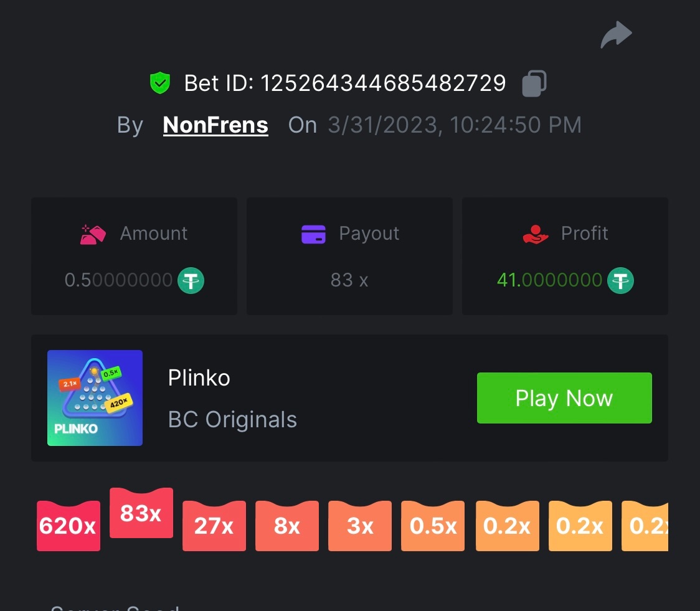Select the 620x multiplier slot

tap(69, 526)
